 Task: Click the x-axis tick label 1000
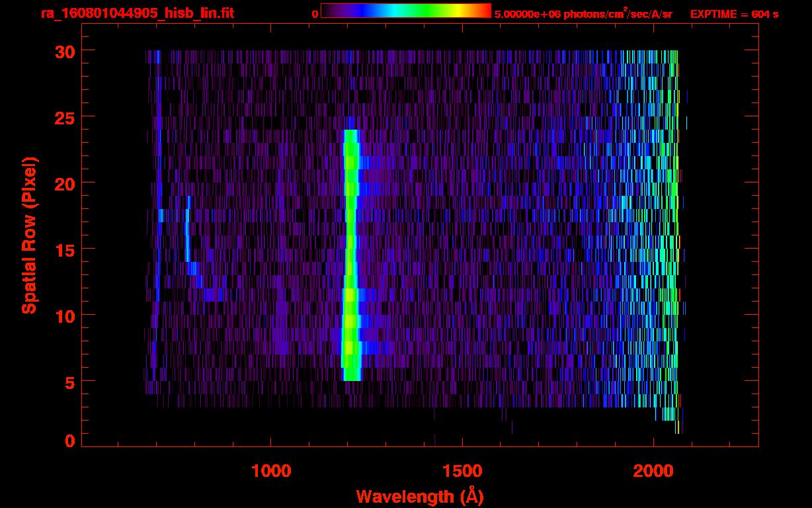click(x=272, y=471)
